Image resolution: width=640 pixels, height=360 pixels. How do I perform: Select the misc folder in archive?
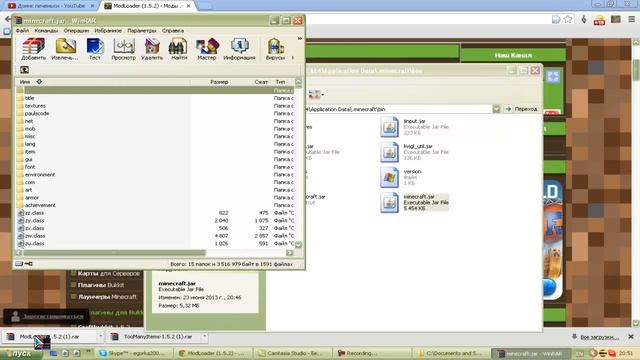(30, 136)
